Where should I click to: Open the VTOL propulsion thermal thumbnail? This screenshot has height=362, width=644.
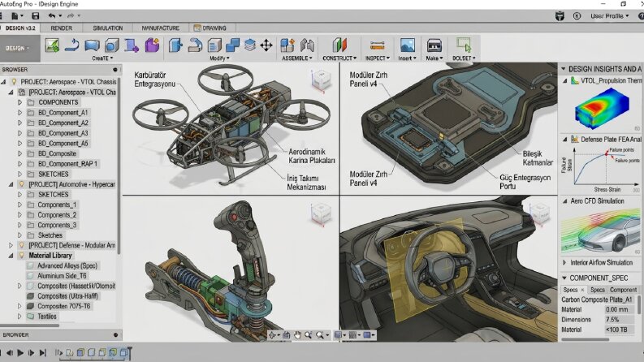[x=602, y=108]
